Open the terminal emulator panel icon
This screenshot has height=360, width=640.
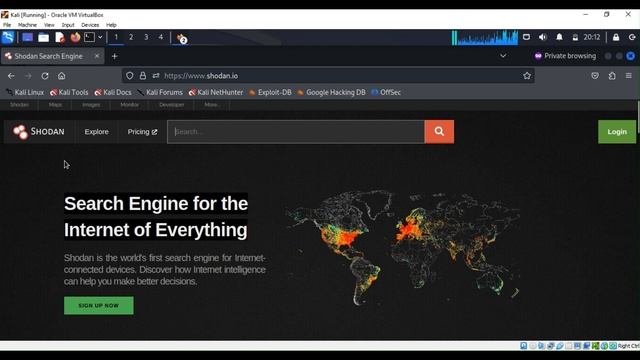tap(89, 37)
